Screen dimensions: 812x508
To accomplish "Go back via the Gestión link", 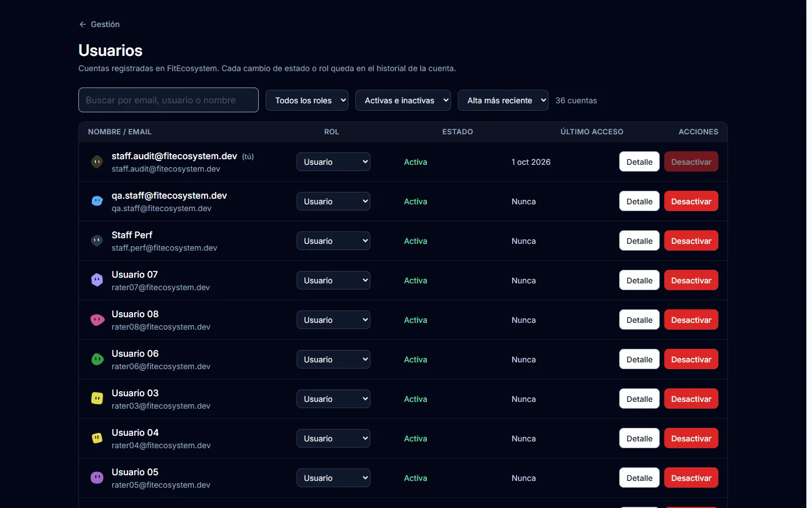I will (x=99, y=24).
